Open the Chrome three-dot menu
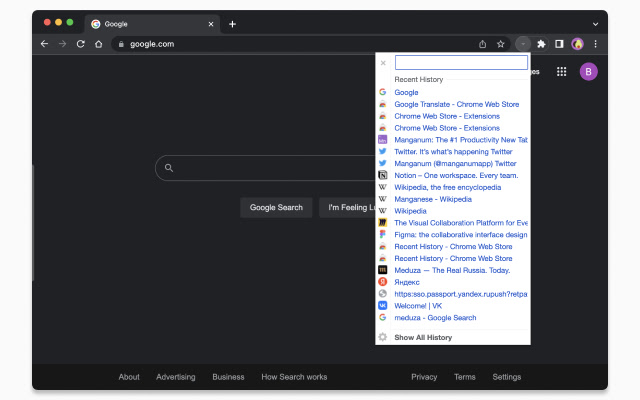Screen dimensions: 640x400 (x=596, y=44)
